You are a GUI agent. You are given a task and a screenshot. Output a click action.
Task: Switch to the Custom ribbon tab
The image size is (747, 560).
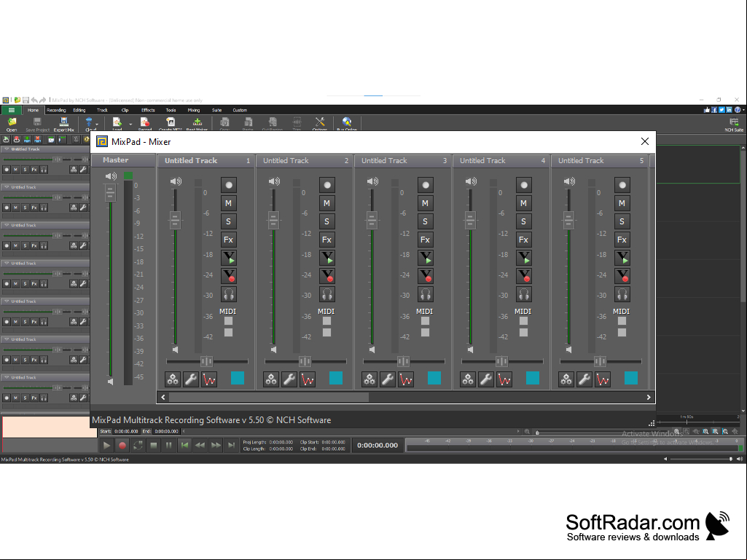(240, 110)
